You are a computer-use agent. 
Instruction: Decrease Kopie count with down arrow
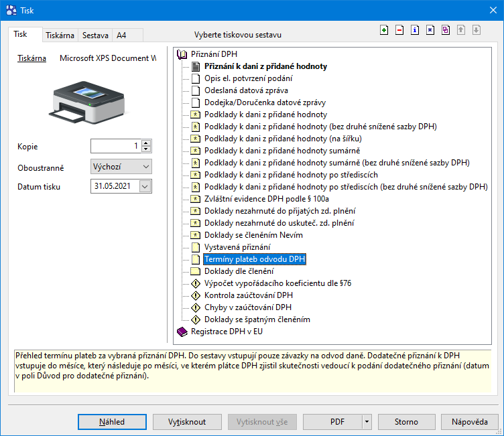click(x=146, y=149)
